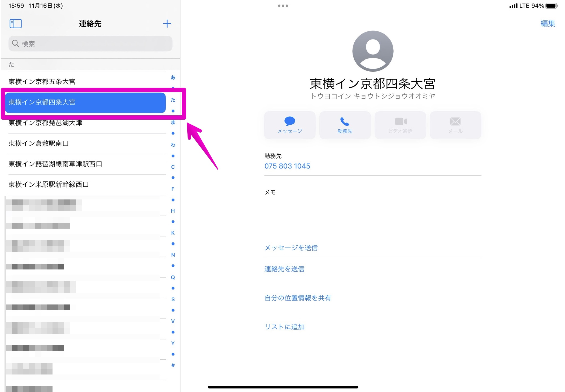
Task: Jump to K in the index bar
Action: point(173,233)
